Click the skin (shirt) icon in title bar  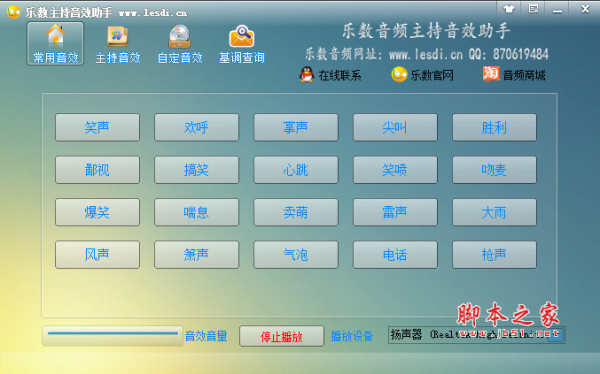(x=509, y=9)
